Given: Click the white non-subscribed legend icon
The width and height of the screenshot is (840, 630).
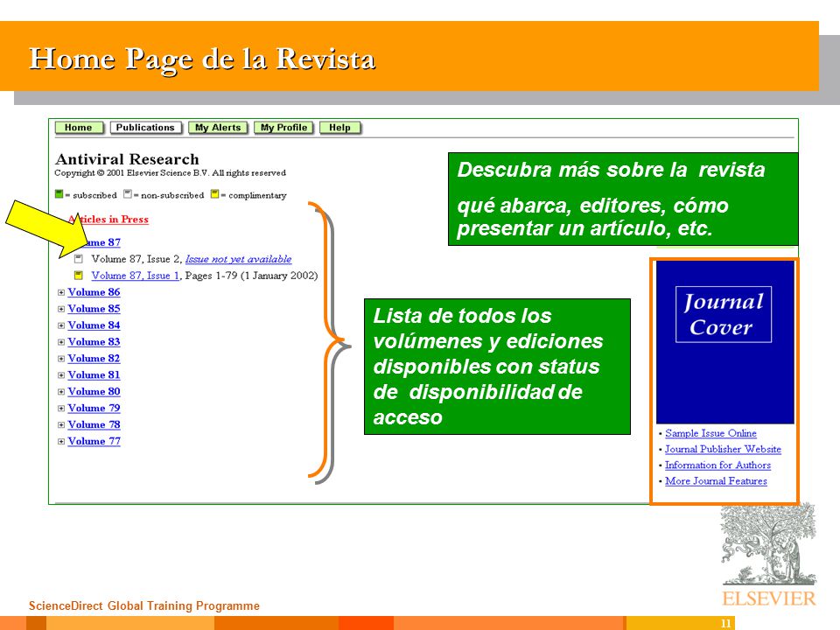Looking at the screenshot, I should pyautogui.click(x=128, y=194).
